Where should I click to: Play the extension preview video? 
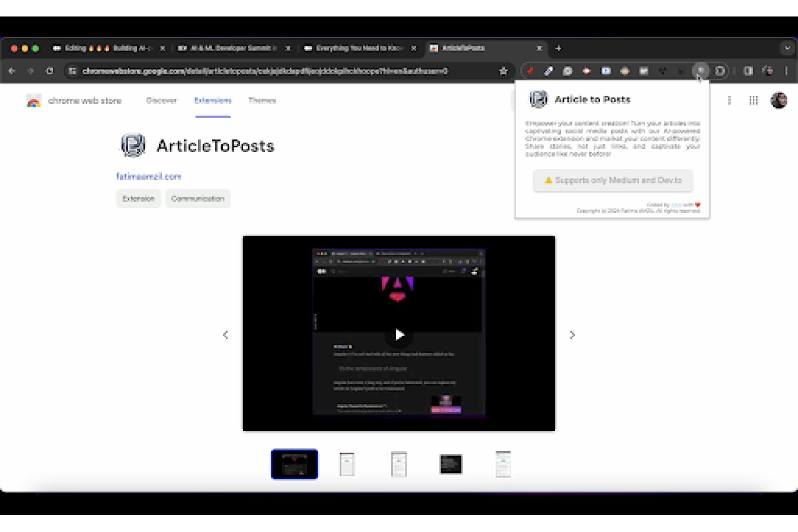tap(399, 334)
